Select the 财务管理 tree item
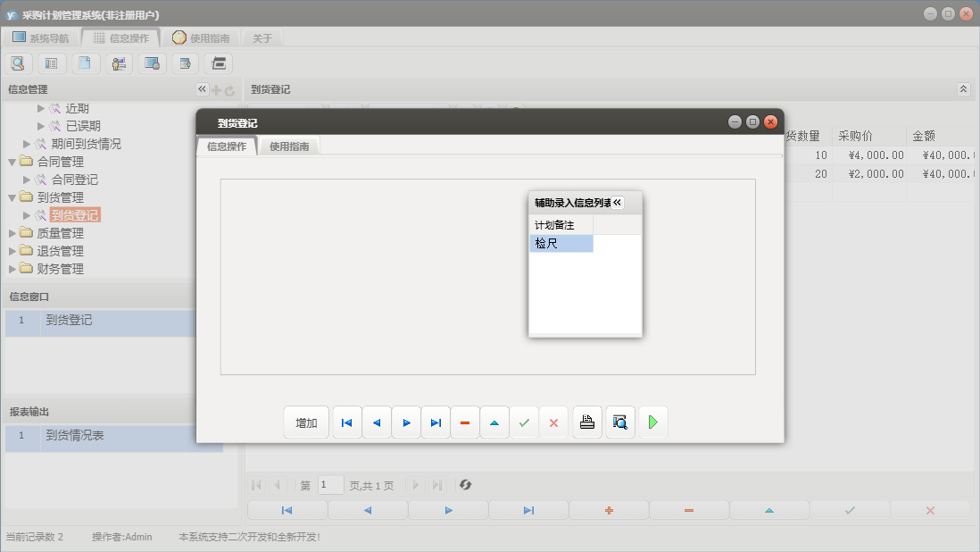 tap(60, 269)
